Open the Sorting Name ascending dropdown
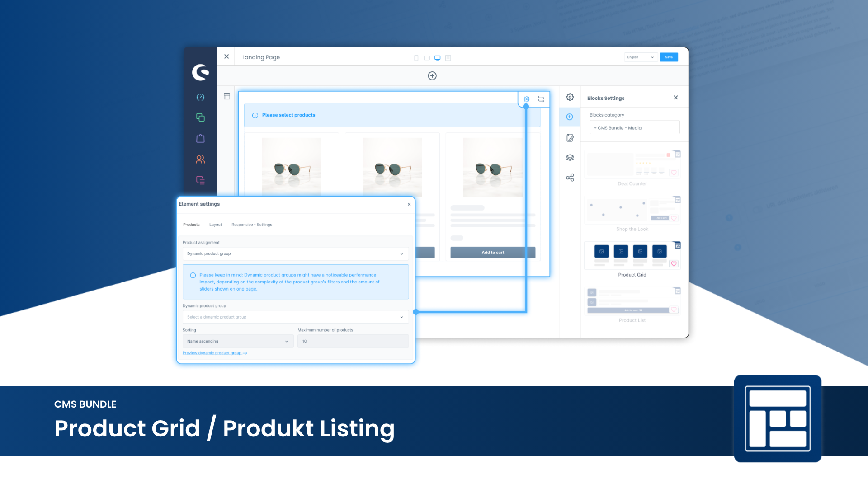Viewport: 868px width, 488px height. pos(238,342)
